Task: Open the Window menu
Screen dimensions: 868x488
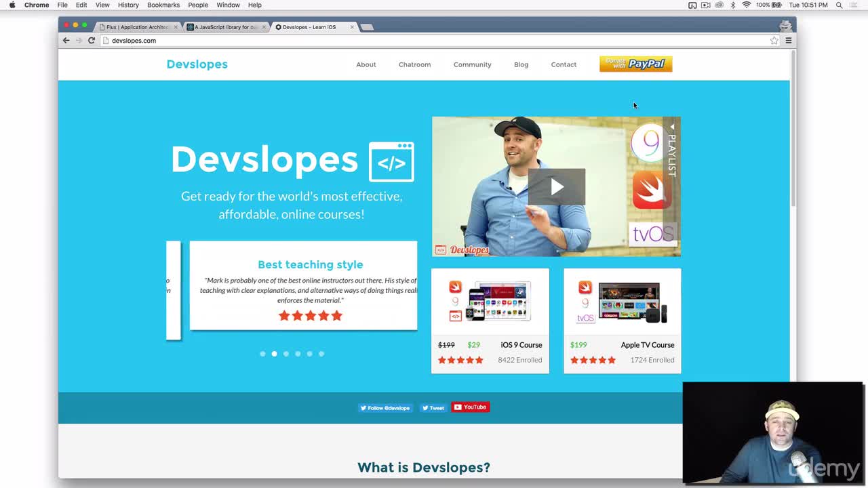Action: coord(228,5)
